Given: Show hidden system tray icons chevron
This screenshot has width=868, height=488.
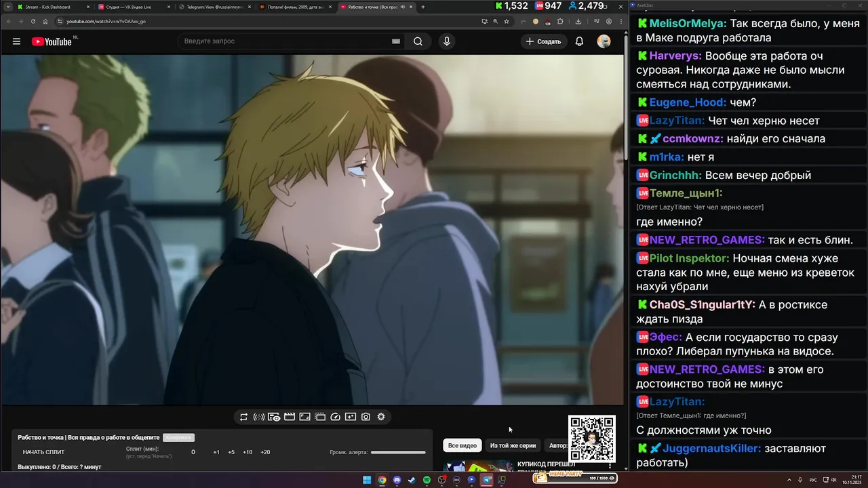Looking at the screenshot, I should (x=789, y=480).
